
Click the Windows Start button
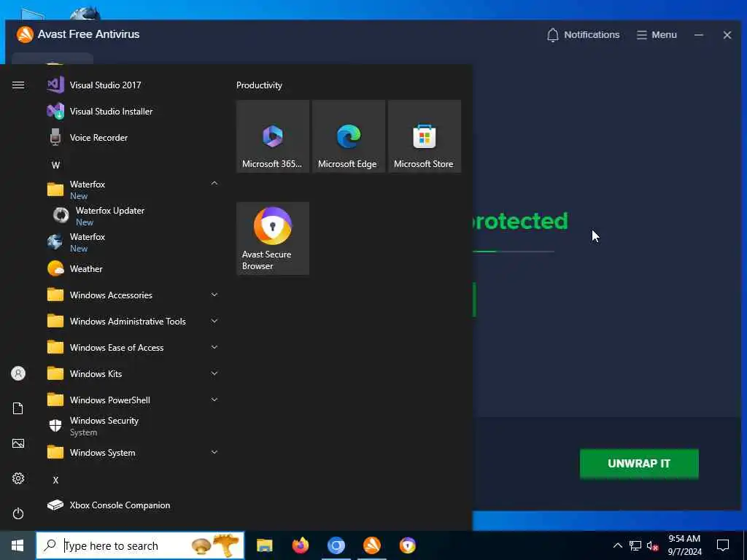tap(18, 545)
